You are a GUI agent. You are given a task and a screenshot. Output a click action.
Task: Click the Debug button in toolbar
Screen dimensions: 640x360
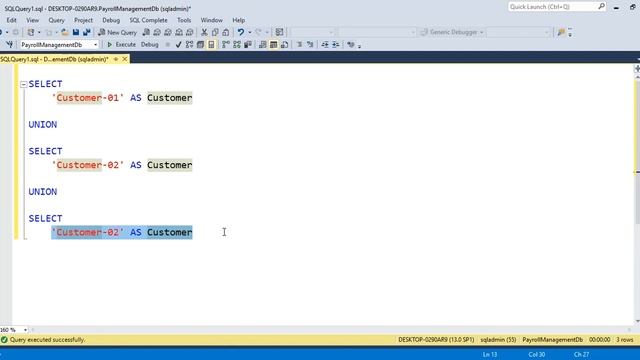coord(149,44)
